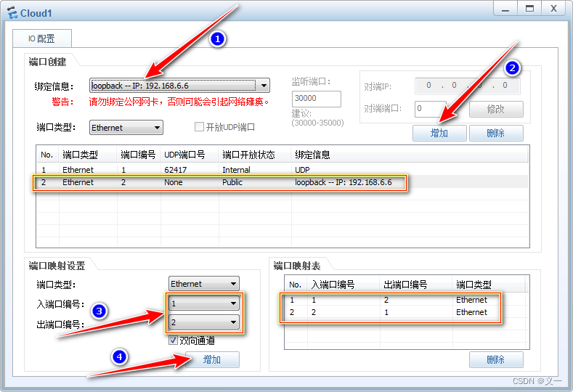573x392 pixels.
Task: Minimize the Cloud1 window
Action: (505, 9)
